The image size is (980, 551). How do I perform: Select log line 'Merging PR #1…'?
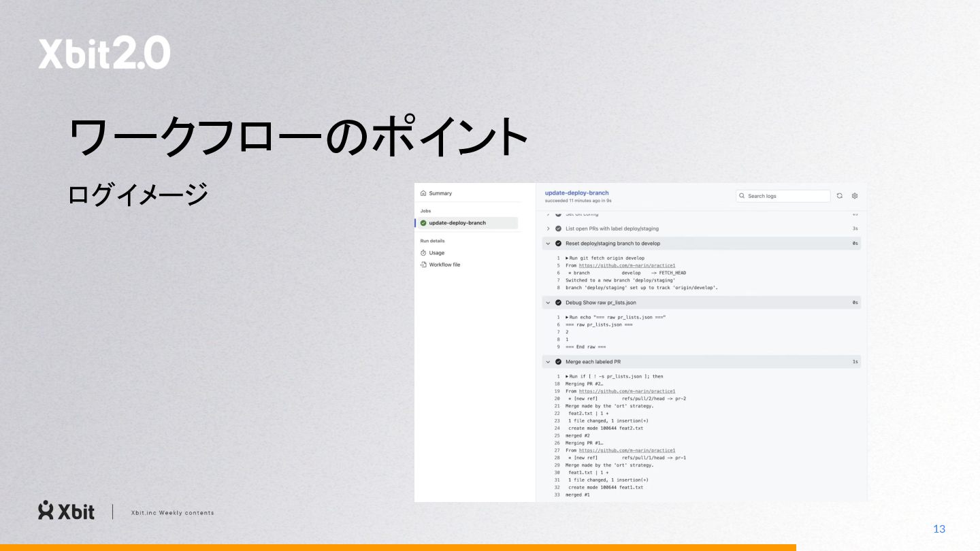point(584,443)
